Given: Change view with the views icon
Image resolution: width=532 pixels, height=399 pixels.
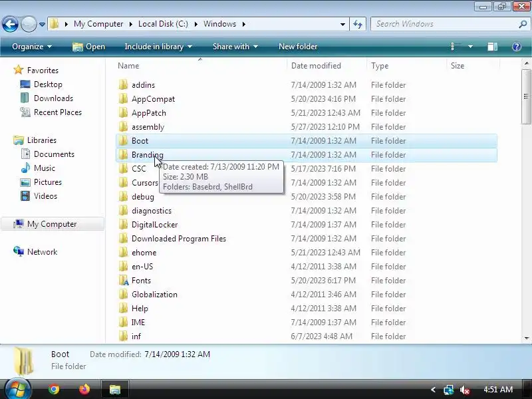Looking at the screenshot, I should pos(456,47).
